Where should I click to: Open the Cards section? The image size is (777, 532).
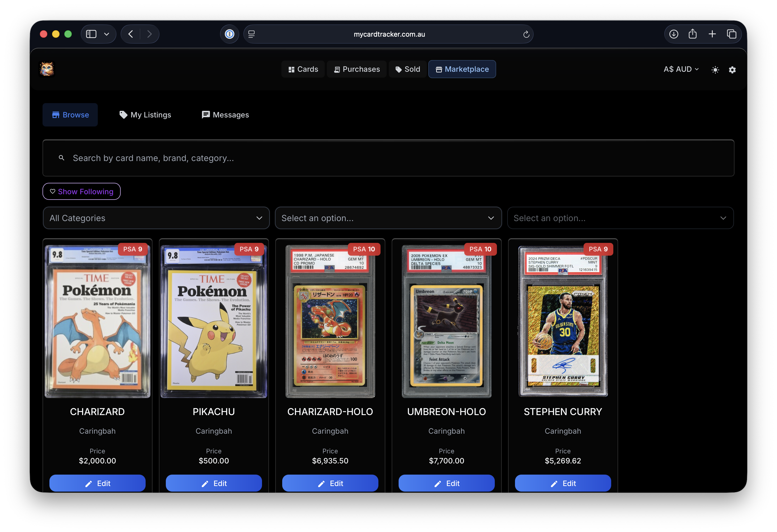click(x=303, y=69)
